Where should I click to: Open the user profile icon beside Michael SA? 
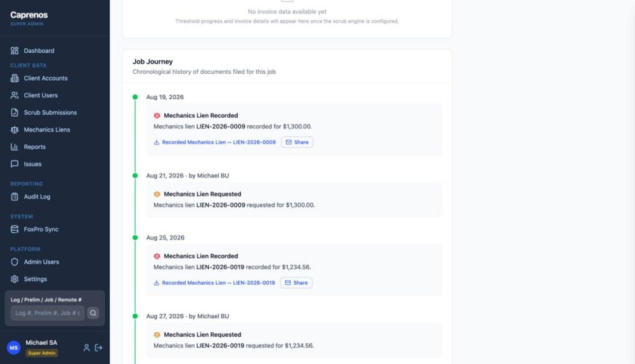[86, 348]
